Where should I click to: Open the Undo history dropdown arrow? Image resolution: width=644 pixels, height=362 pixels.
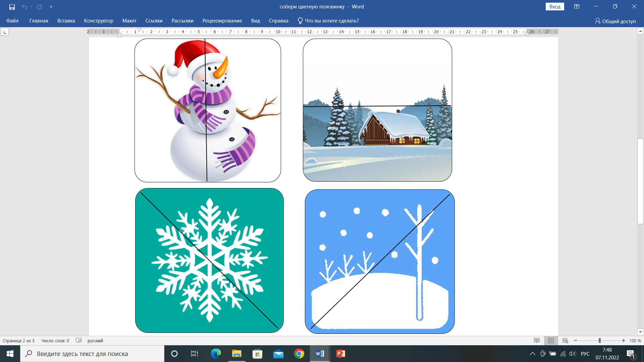coord(31,7)
